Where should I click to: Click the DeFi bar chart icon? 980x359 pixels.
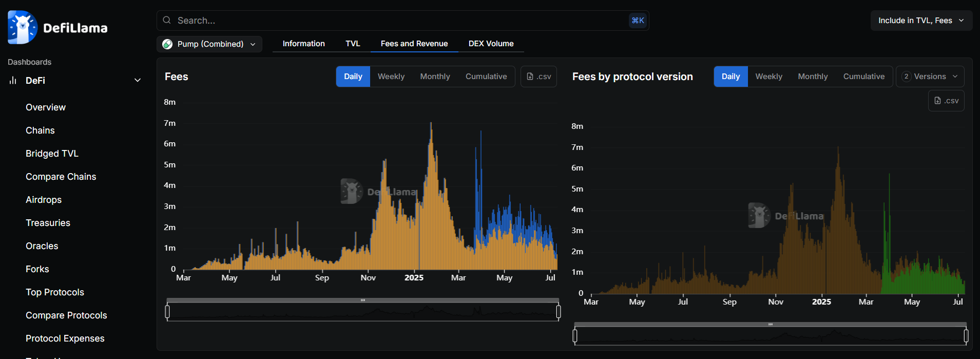13,81
